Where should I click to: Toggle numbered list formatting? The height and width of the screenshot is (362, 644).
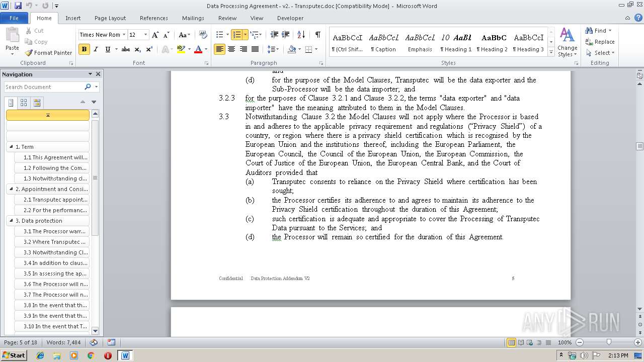[x=236, y=35]
